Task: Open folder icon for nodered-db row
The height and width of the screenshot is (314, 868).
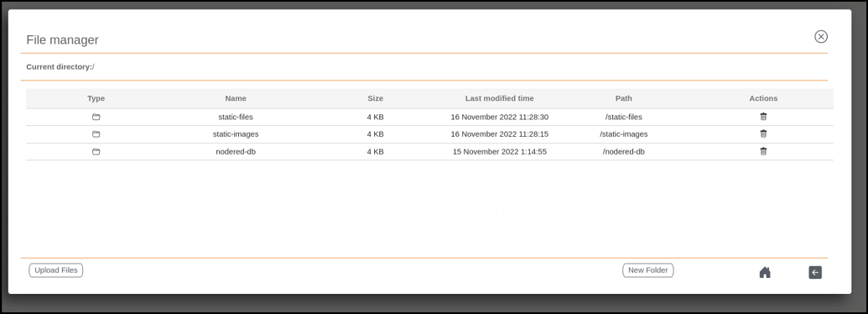Action: [96, 152]
